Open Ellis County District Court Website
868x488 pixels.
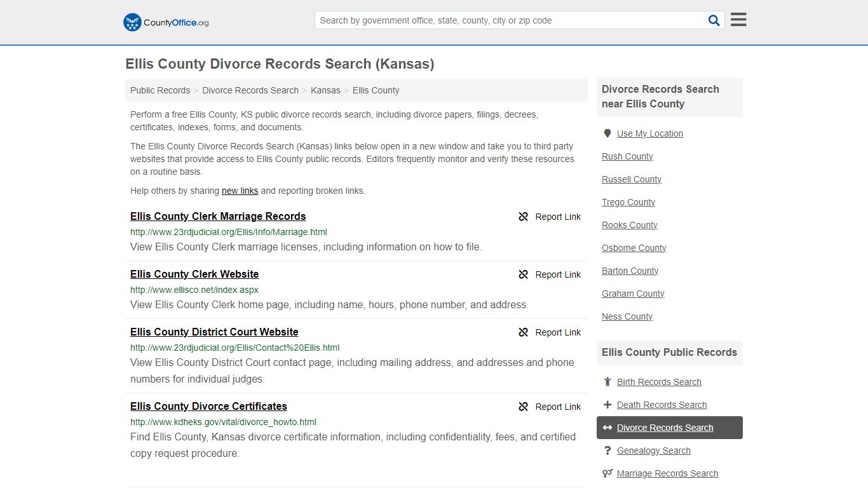214,332
